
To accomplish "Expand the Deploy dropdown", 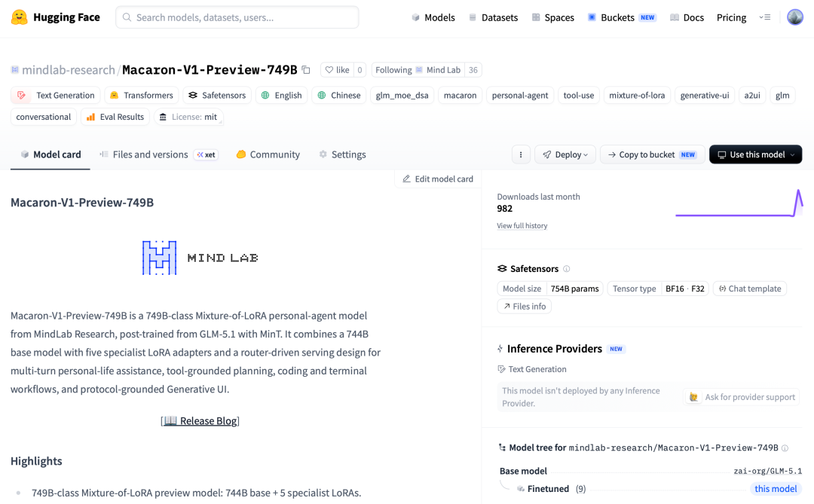I will 565,154.
